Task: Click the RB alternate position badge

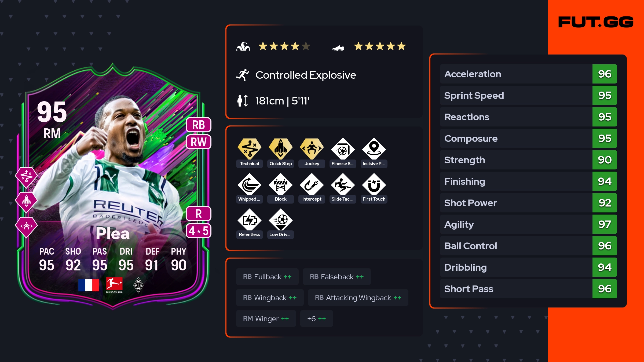Action: coord(199,125)
